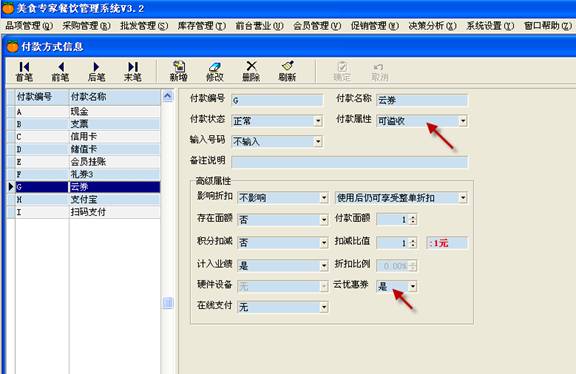Image resolution: width=576 pixels, height=374 pixels.
Task: Click the 付款名称 field showing 云券
Action: point(422,100)
